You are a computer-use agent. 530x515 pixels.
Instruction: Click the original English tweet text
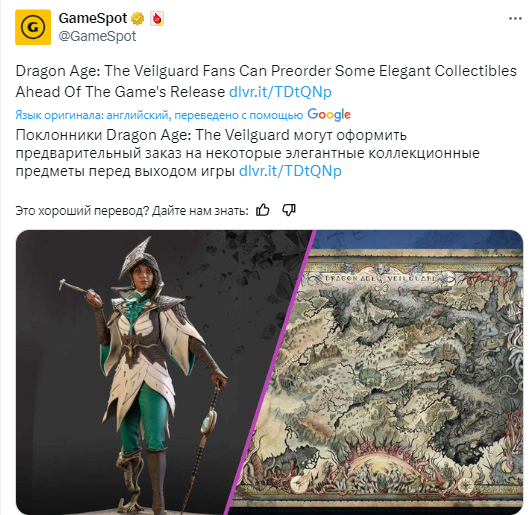click(266, 81)
